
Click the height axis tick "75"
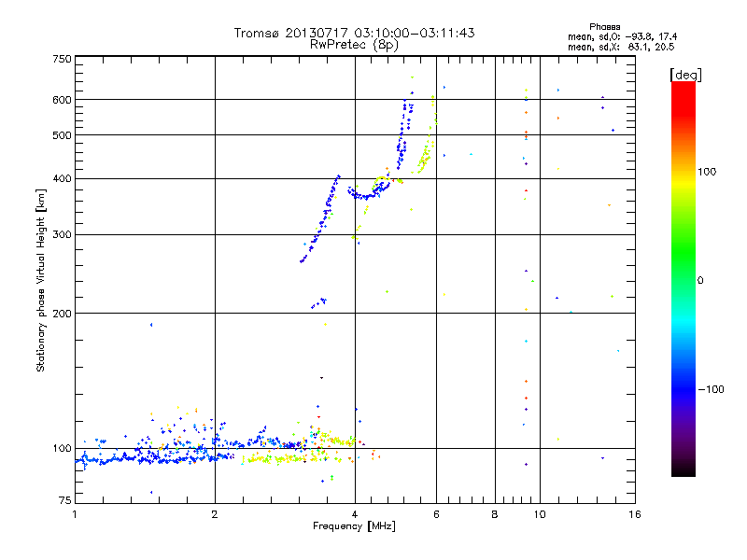coord(65,500)
